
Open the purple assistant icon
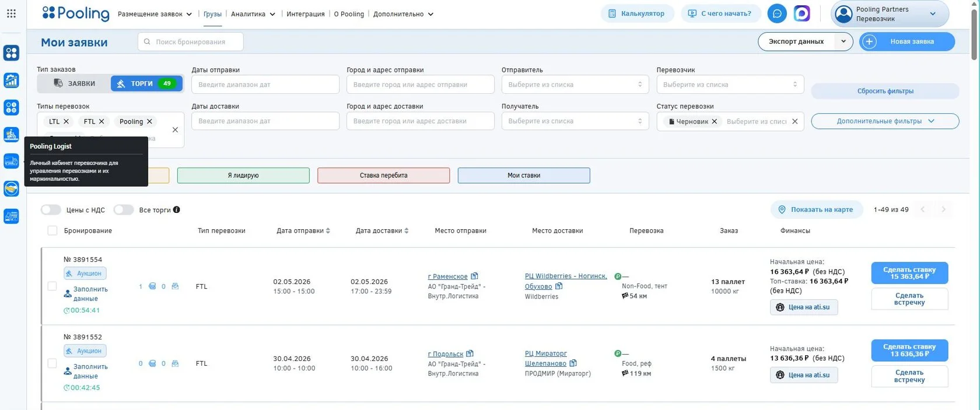click(802, 13)
